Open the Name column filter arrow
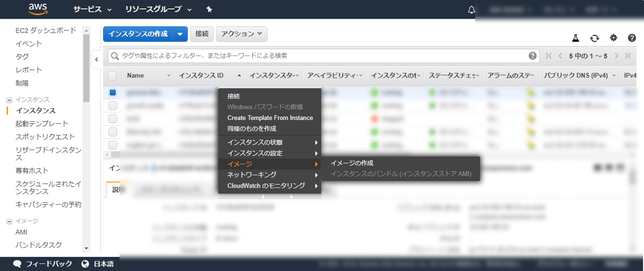The height and width of the screenshot is (271, 644). click(168, 76)
